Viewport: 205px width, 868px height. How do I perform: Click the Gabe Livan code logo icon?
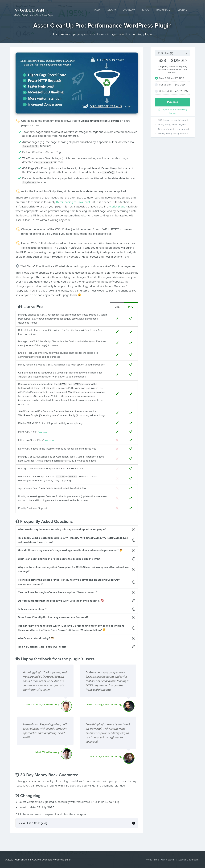(16, 10)
